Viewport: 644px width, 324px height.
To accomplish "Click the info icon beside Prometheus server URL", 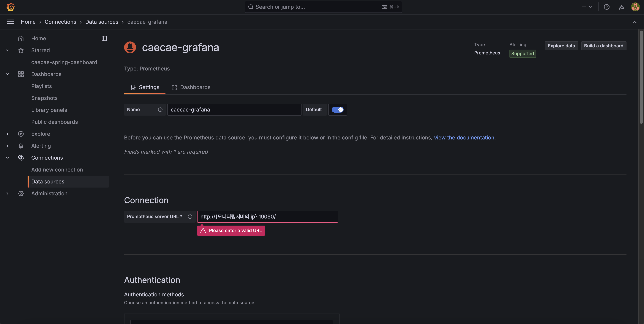I will tap(190, 217).
